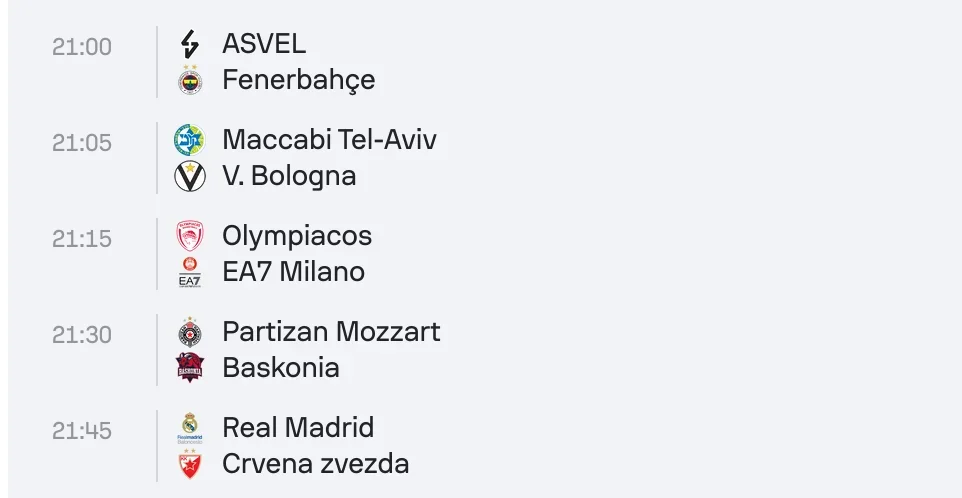The width and height of the screenshot is (962, 498).
Task: Select the 21:45 game time
Action: (x=82, y=431)
